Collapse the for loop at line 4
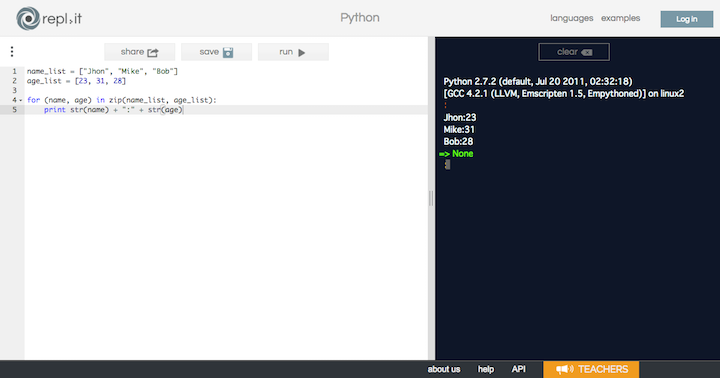Screen dimensions: 720x378 pyautogui.click(x=21, y=100)
